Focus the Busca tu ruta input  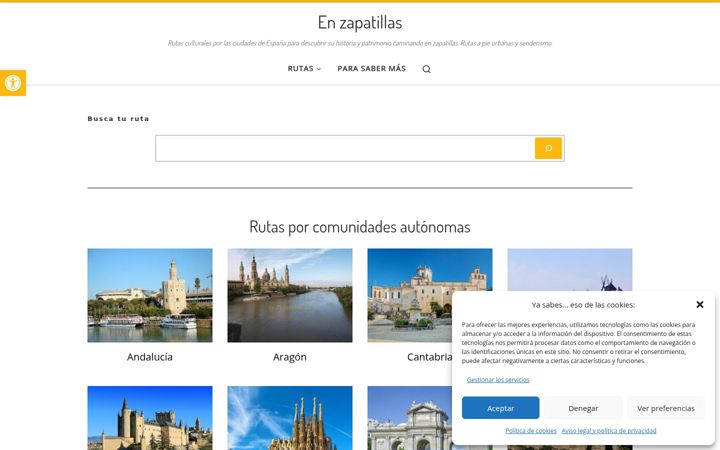(345, 148)
